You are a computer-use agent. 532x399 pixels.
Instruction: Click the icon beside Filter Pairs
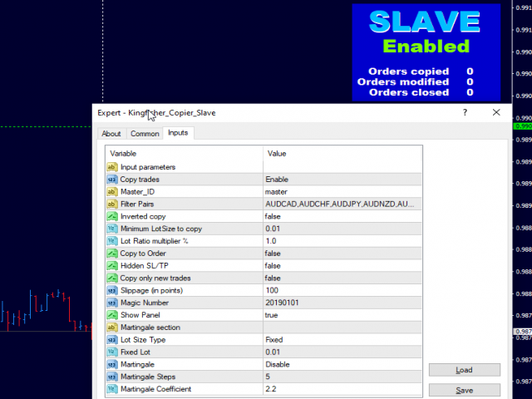112,204
